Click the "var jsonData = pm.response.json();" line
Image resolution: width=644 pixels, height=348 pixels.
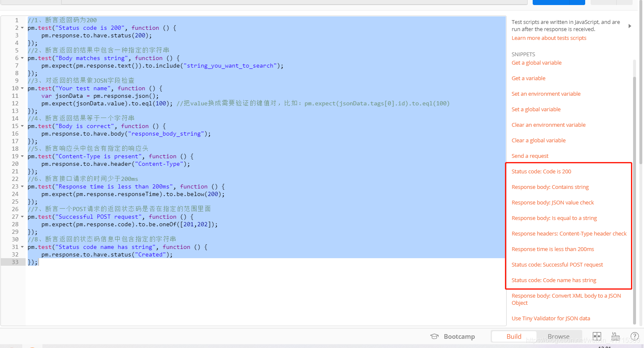[100, 96]
